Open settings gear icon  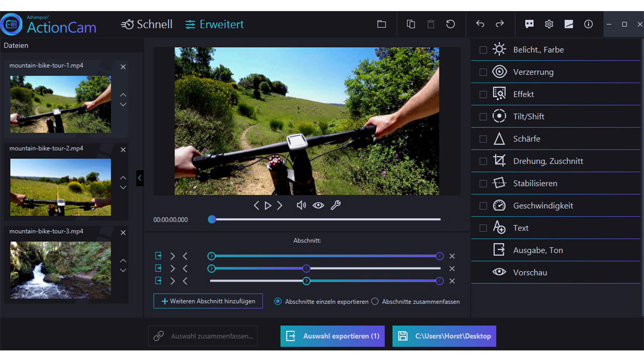(549, 24)
